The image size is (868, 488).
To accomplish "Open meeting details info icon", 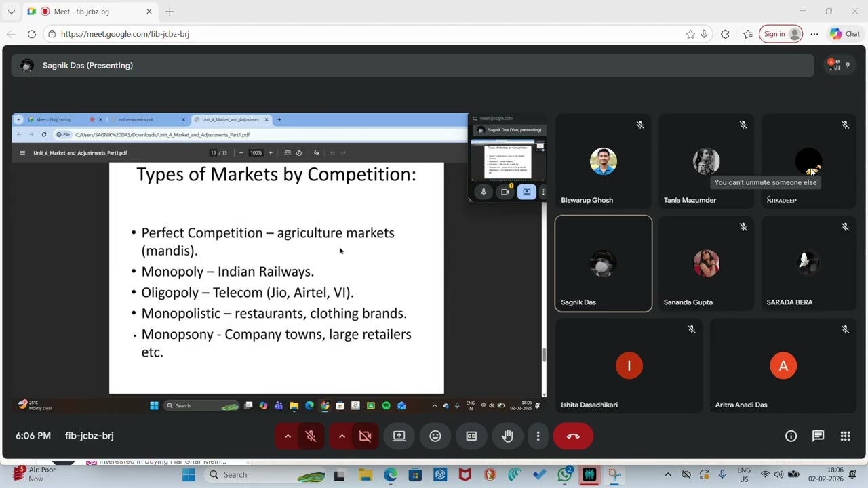I will click(x=791, y=436).
